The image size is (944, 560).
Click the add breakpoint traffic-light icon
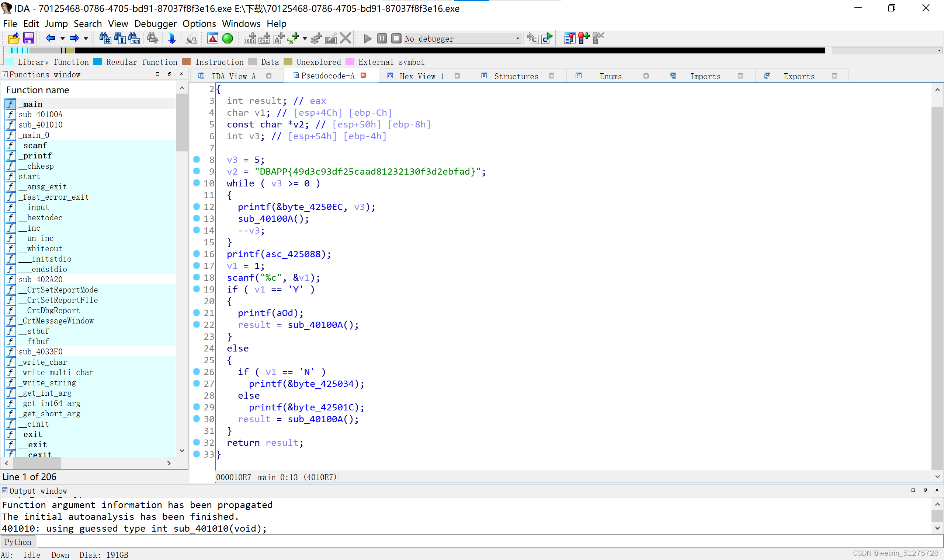(x=584, y=38)
